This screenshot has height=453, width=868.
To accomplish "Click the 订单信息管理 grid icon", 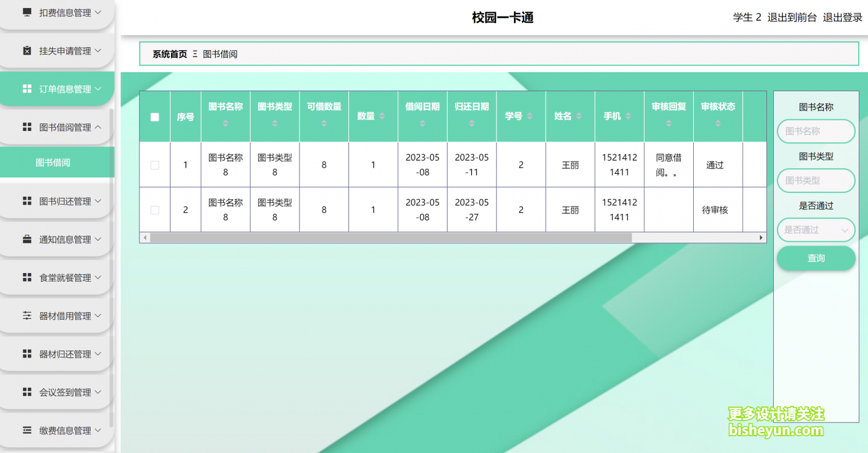I will click(26, 88).
